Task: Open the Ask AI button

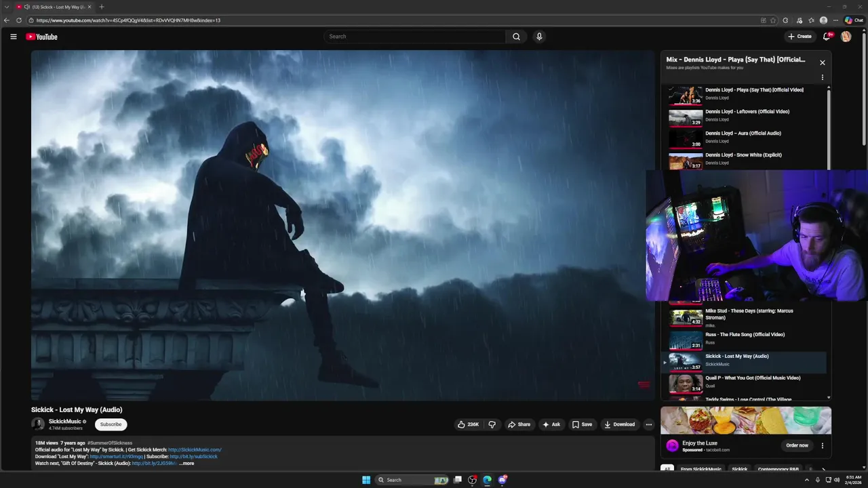Action: (x=551, y=424)
